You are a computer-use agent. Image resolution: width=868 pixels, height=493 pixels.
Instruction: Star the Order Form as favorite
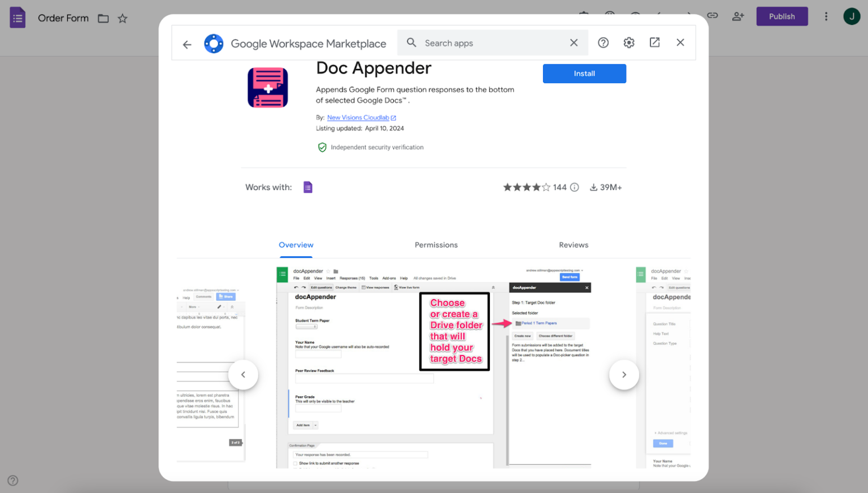tap(123, 18)
